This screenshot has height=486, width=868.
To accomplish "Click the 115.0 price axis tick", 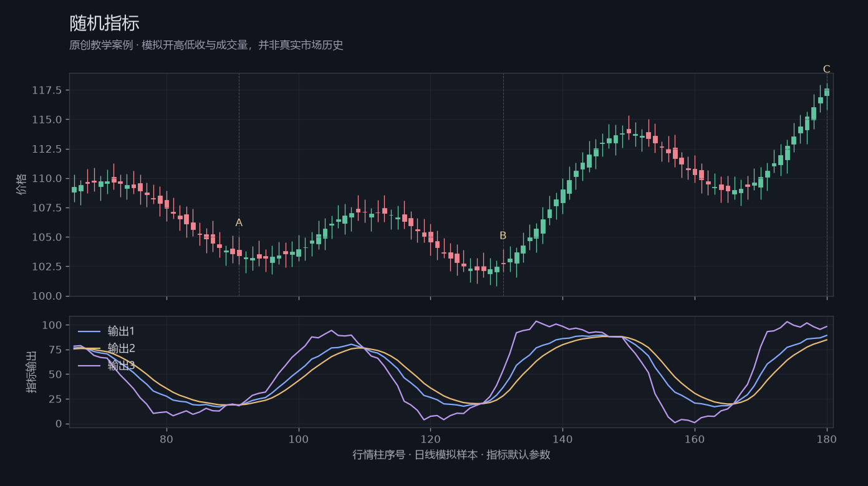I will click(x=47, y=120).
